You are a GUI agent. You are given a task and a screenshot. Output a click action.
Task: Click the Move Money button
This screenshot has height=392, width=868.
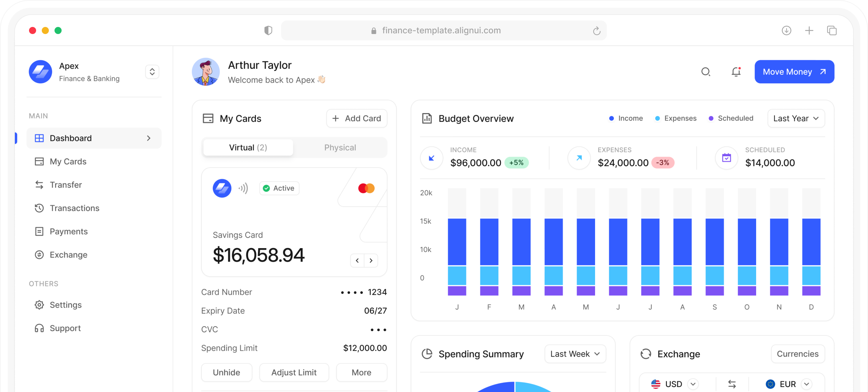(x=794, y=72)
